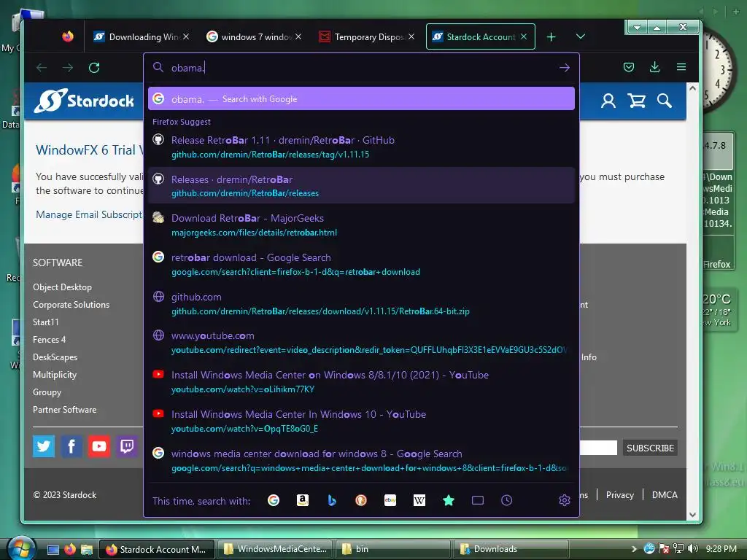Open Install Windows Media Center 8/8.1/10 video
Screen dimensions: 747x560
point(361,382)
